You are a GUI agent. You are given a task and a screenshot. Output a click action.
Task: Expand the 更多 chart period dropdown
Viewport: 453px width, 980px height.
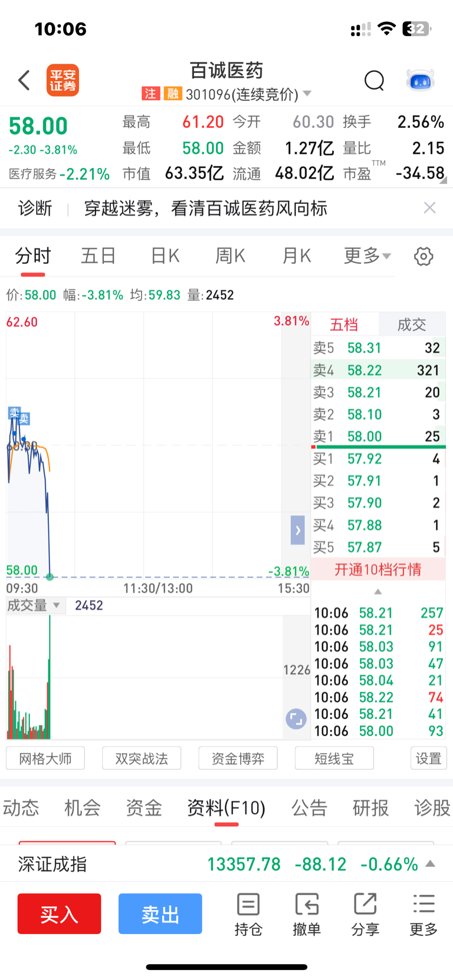(x=367, y=256)
